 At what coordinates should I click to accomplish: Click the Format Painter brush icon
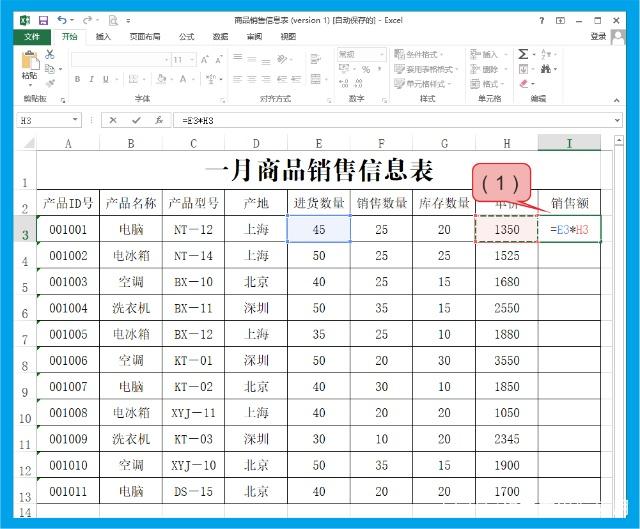click(x=50, y=83)
